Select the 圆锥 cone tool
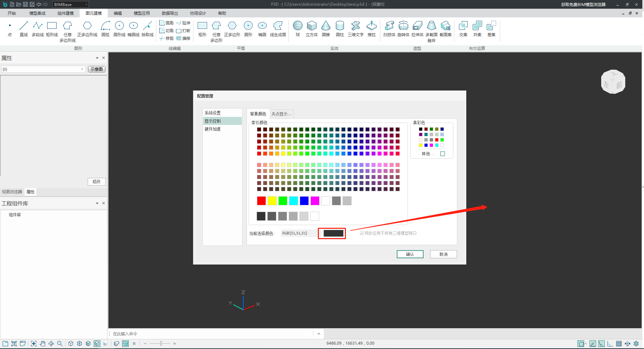Image resolution: width=644 pixels, height=349 pixels. [x=326, y=29]
